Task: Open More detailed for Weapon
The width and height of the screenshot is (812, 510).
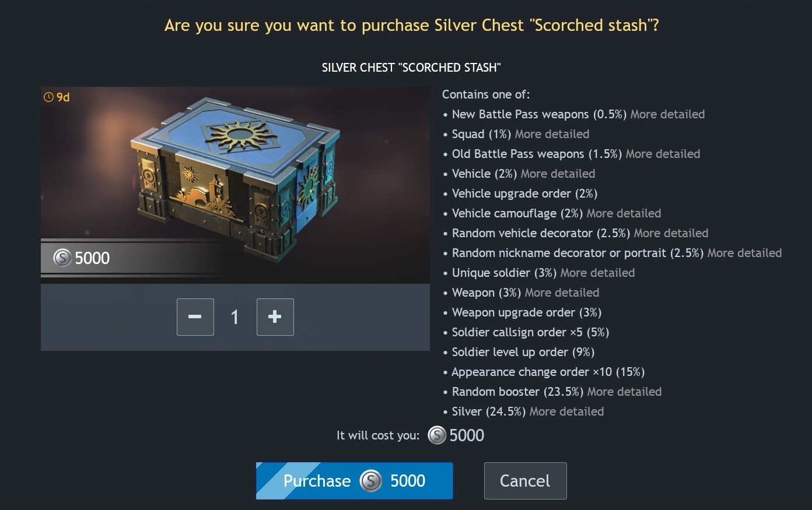Action: tap(562, 293)
